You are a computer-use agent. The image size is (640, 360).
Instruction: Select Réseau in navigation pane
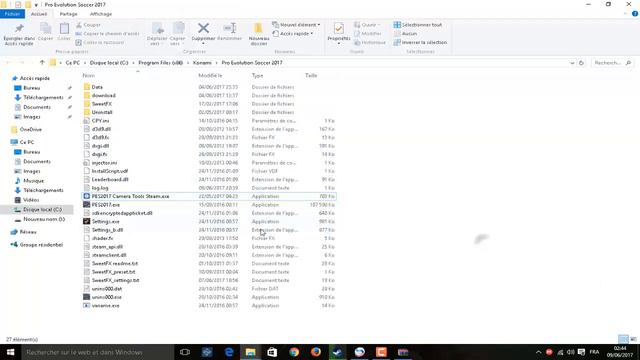[x=28, y=232]
